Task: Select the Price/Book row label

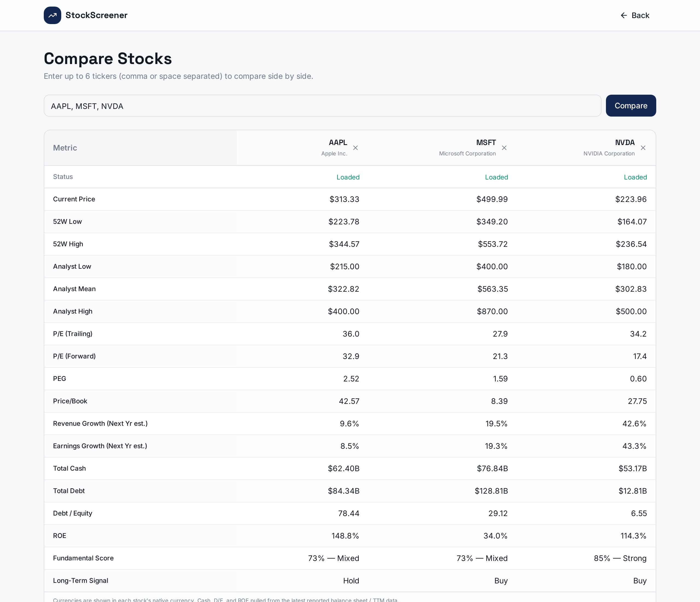Action: point(70,401)
